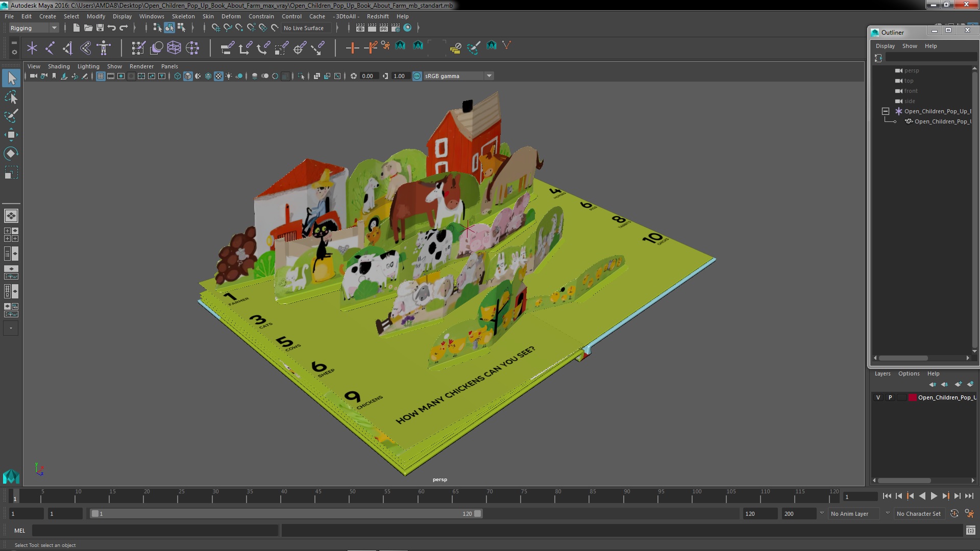Click the MEL command input field

coord(155,531)
